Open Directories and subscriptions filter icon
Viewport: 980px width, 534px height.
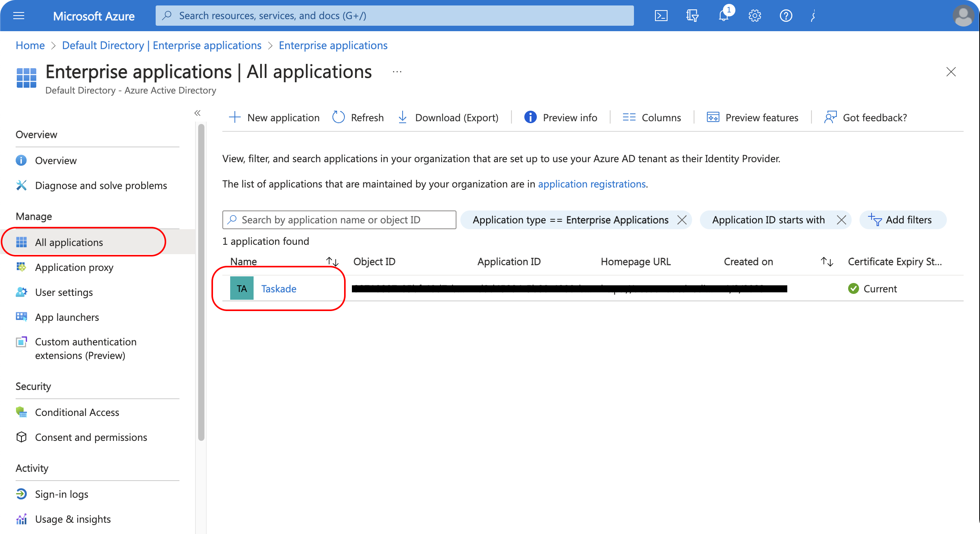coord(692,16)
